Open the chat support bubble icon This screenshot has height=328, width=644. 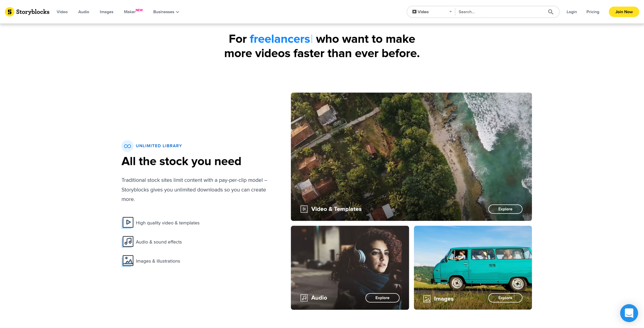point(629,313)
